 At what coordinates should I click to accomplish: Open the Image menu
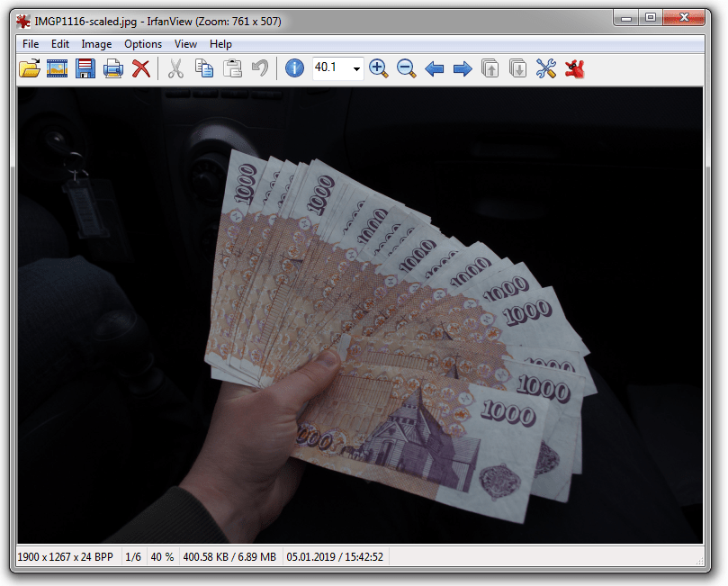pyautogui.click(x=95, y=43)
